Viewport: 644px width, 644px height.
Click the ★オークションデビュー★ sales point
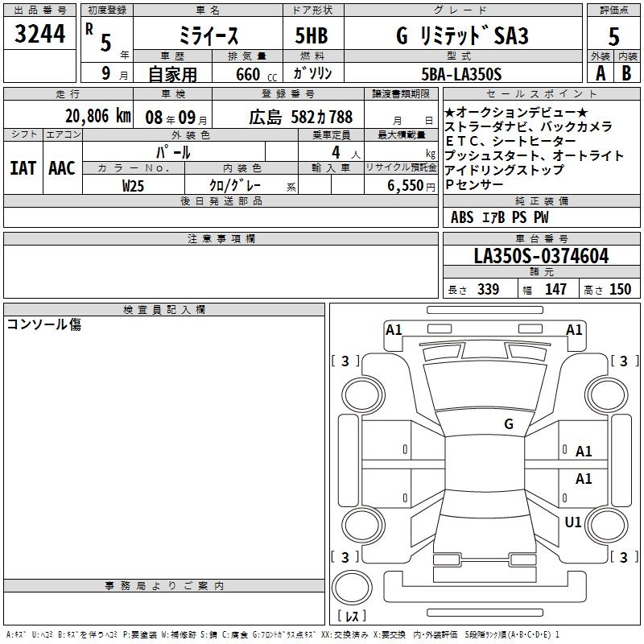coord(516,112)
